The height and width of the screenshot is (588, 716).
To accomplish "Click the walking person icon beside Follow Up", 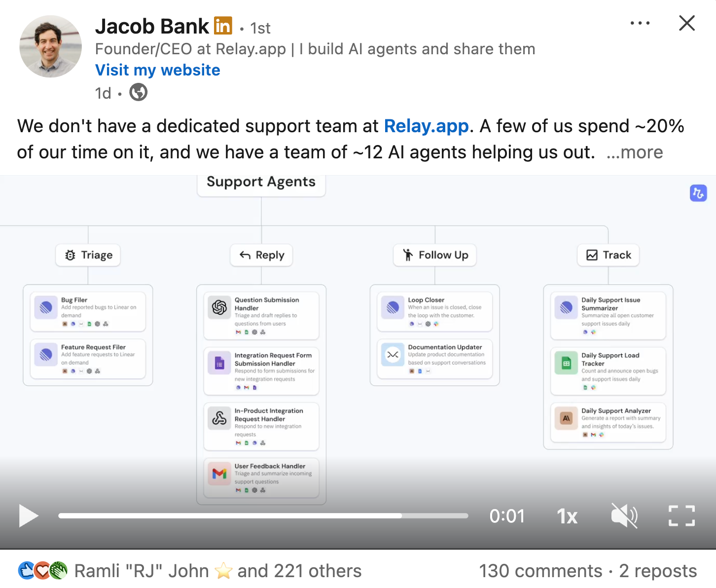I will tap(408, 255).
